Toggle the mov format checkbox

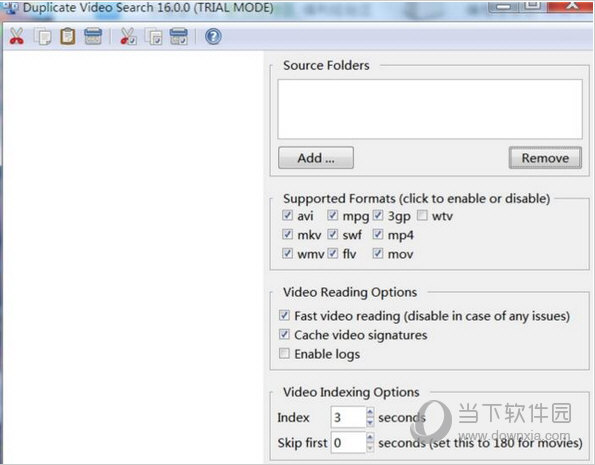click(378, 253)
